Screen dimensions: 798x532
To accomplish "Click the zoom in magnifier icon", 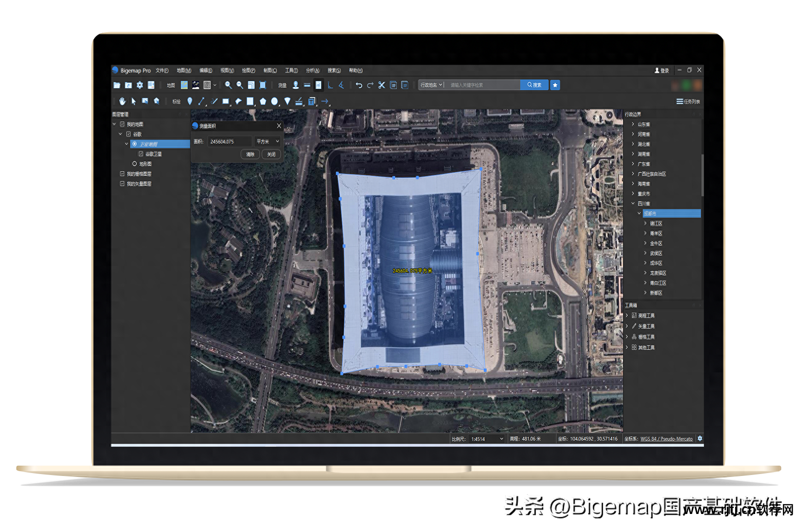I will [228, 85].
